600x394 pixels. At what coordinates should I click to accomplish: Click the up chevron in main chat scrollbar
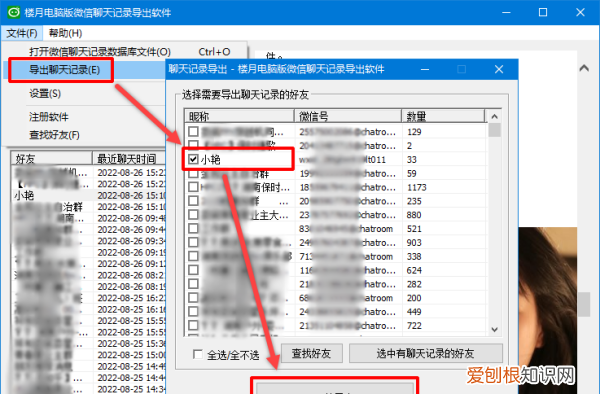click(584, 68)
